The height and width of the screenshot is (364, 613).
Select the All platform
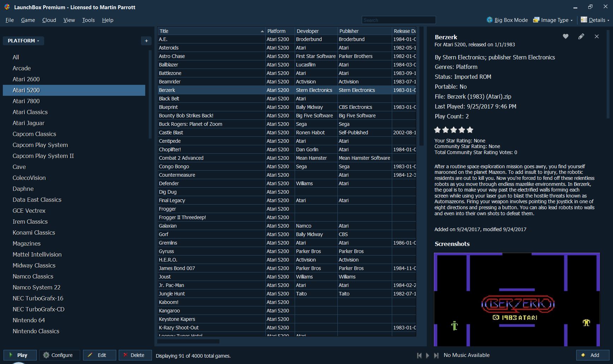(x=74, y=57)
